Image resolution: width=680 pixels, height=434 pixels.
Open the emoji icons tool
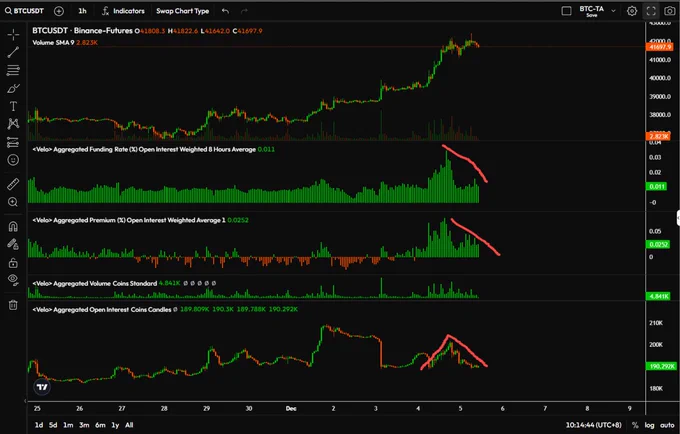[x=13, y=160]
